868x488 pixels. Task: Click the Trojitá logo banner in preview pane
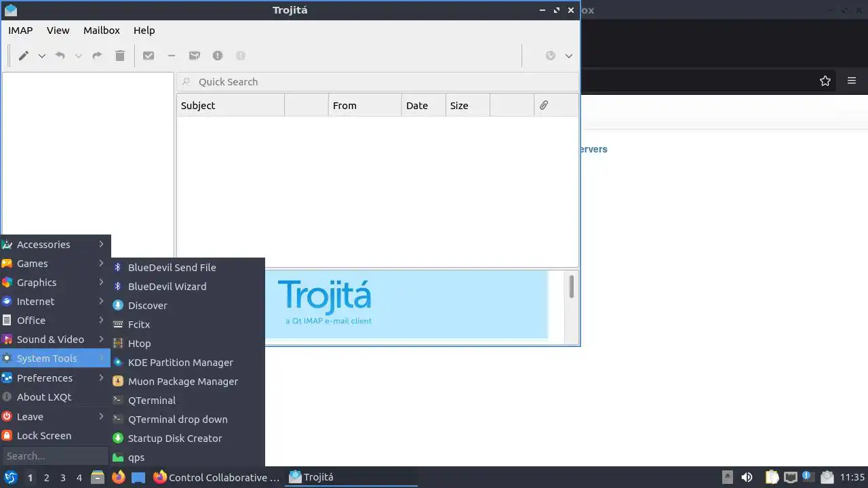[x=406, y=304]
